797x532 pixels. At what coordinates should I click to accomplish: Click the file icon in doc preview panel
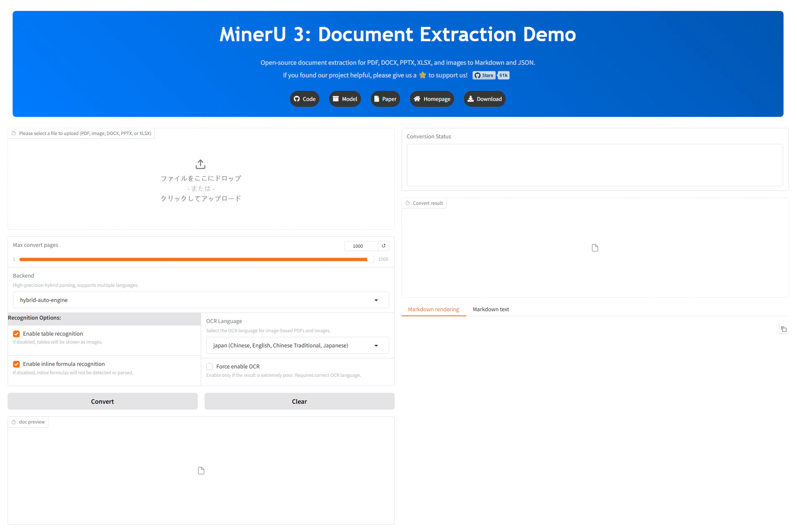[201, 471]
